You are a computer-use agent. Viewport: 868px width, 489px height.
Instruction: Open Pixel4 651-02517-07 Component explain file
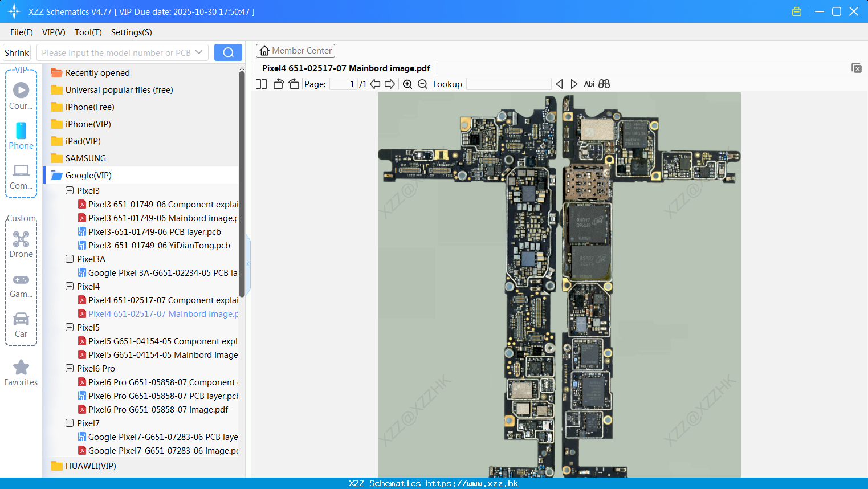coord(163,300)
